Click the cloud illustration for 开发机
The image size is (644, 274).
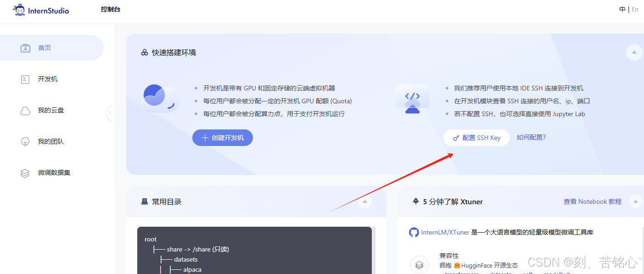[160, 99]
